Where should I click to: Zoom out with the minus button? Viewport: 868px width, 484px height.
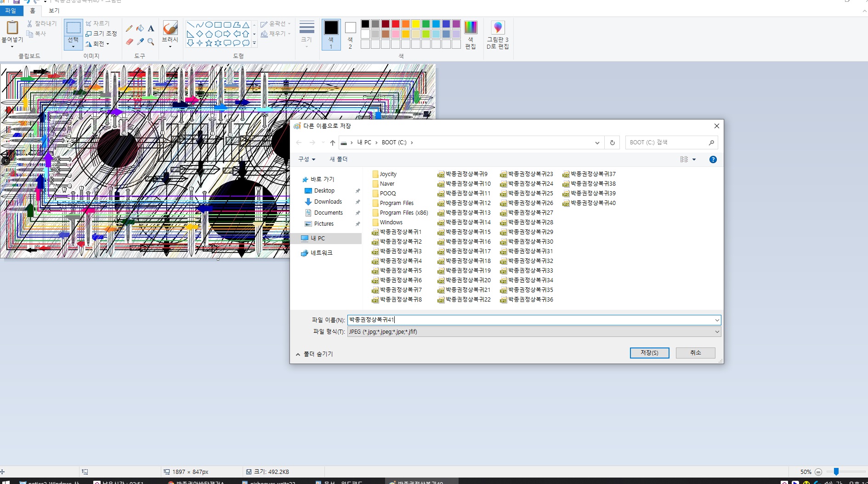(818, 472)
